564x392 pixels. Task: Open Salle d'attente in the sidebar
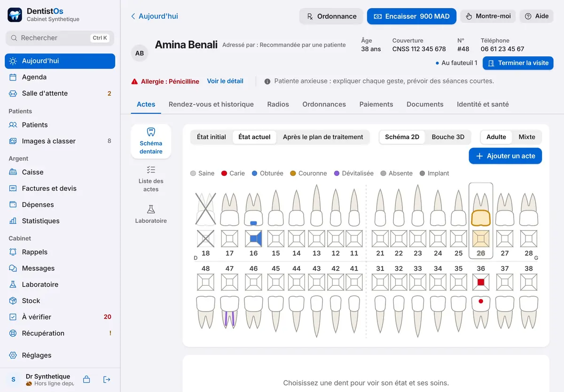click(60, 94)
